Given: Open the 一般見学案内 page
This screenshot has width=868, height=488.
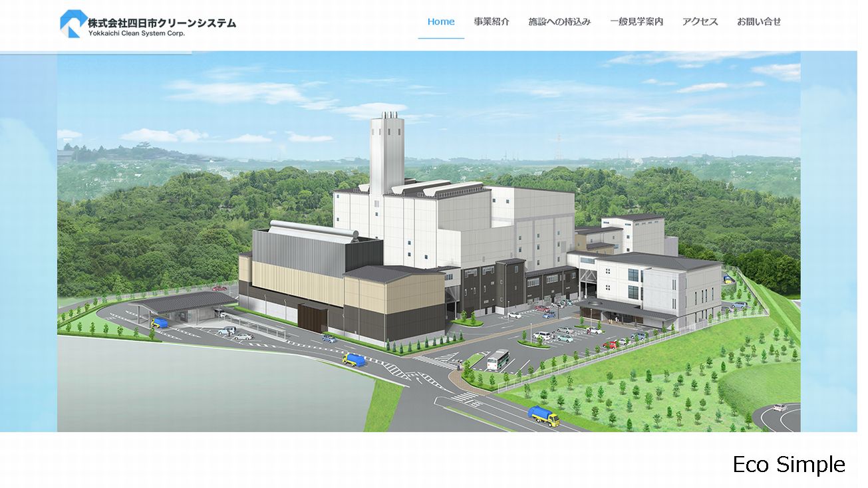Looking at the screenshot, I should coord(637,21).
